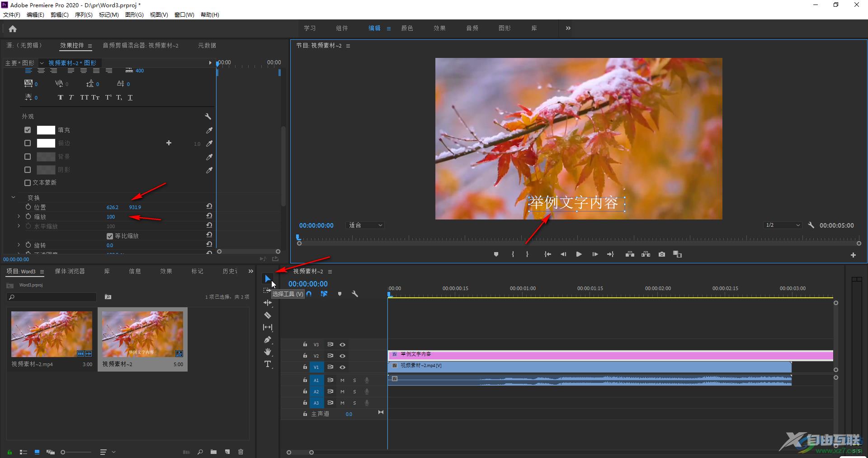Toggle Uniform Scale checkbox
Image resolution: width=868 pixels, height=458 pixels.
(x=109, y=236)
